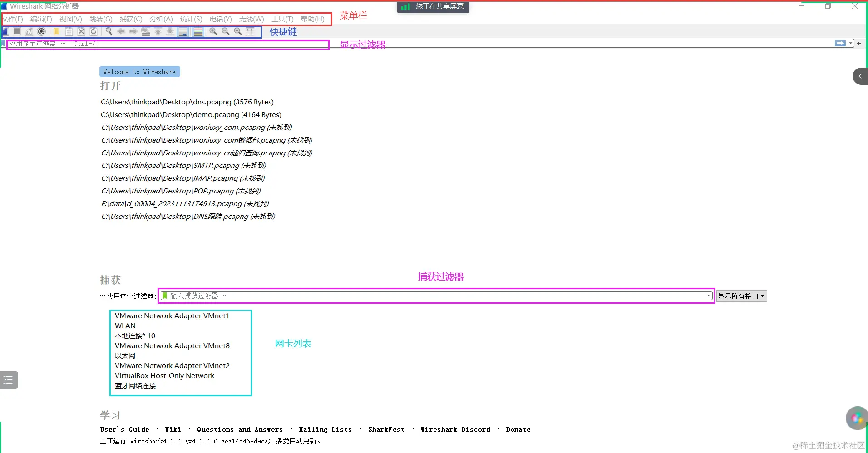Go to previous packet with left arrow

(x=121, y=31)
